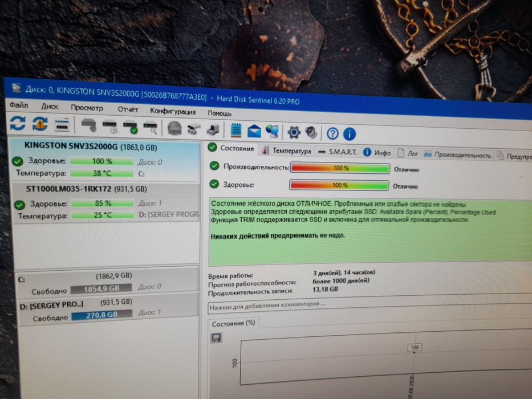Click the label 'Продолжительность записи:'
Screen dimensions: 532x399
coord(250,292)
